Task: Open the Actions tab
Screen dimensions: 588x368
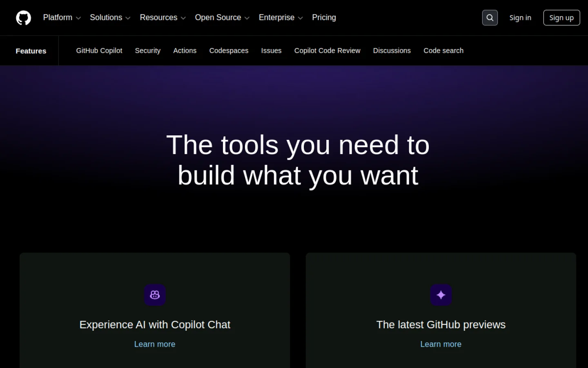Action: point(185,51)
